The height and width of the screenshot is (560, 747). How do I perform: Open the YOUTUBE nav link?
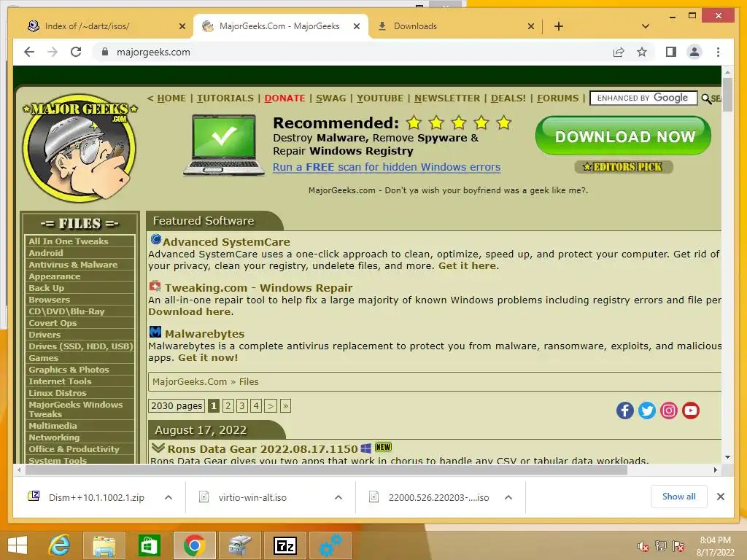380,98
